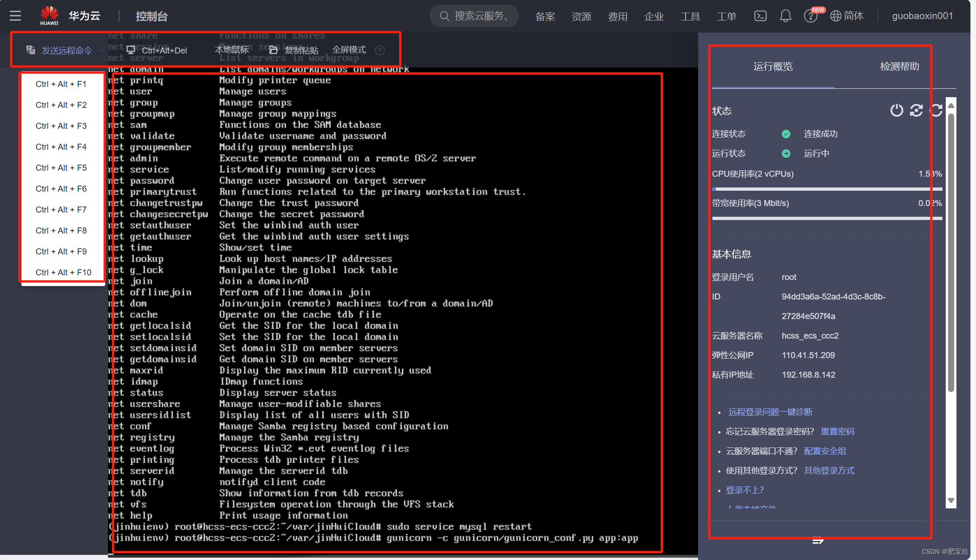Screen dimensions: 976x560
Task: Click the side panel scrollbar thumb
Action: (x=951, y=252)
